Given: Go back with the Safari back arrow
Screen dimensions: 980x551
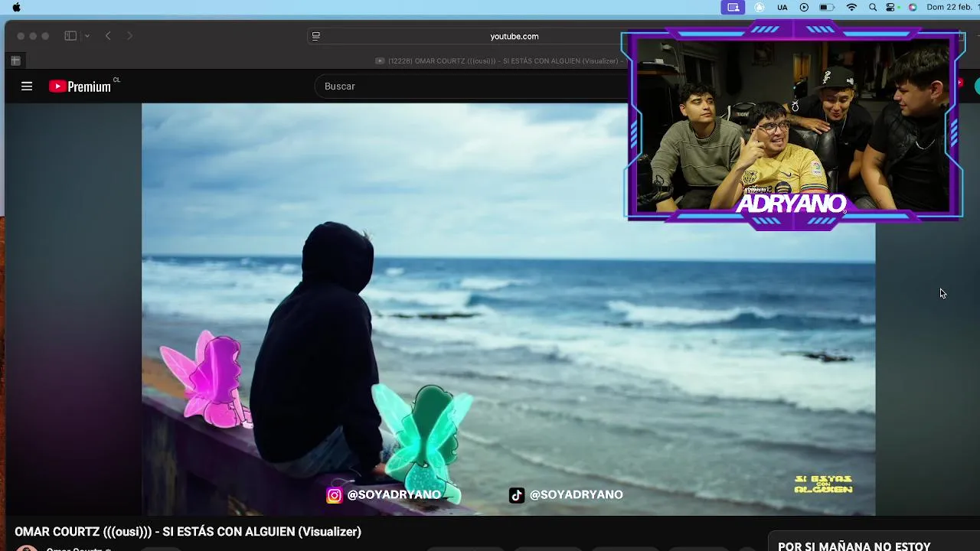Looking at the screenshot, I should [x=108, y=36].
